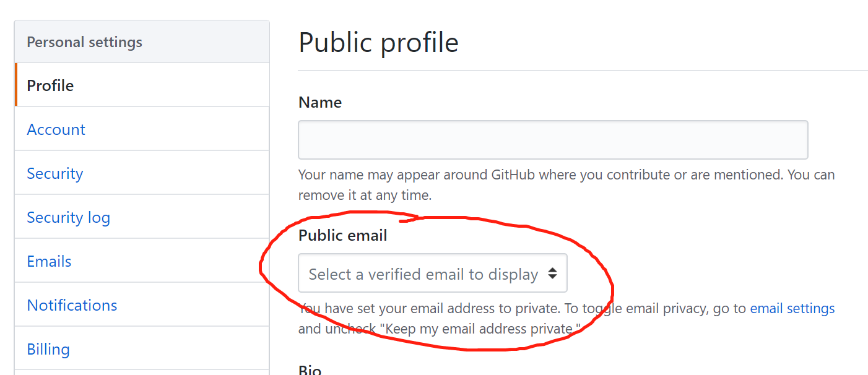Click the Personal settings sidebar header

[x=84, y=42]
